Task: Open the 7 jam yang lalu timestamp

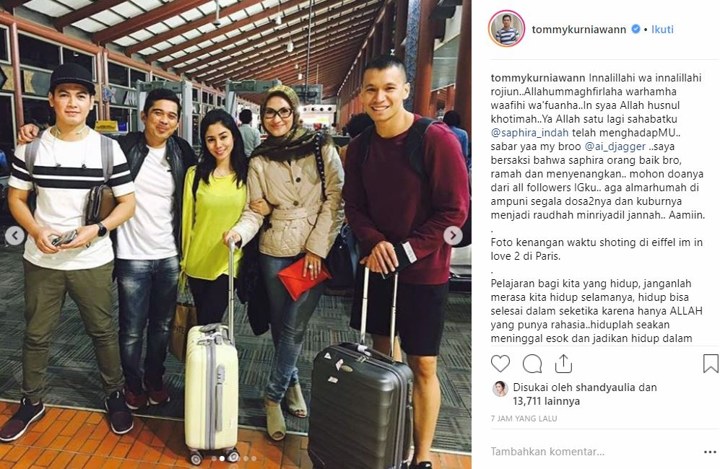Action: (524, 418)
